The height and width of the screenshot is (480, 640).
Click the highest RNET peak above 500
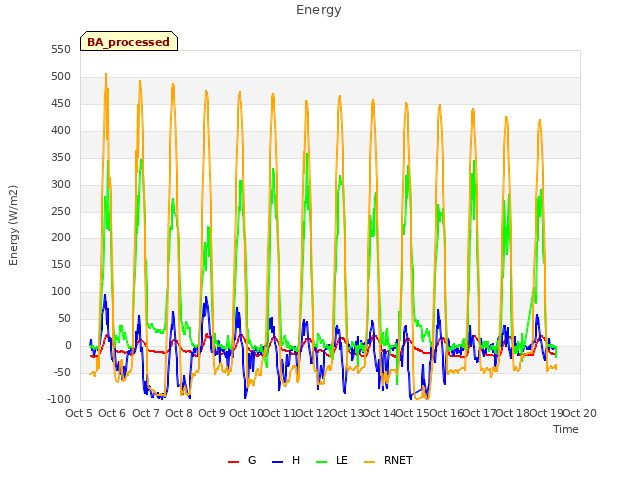[x=106, y=74]
